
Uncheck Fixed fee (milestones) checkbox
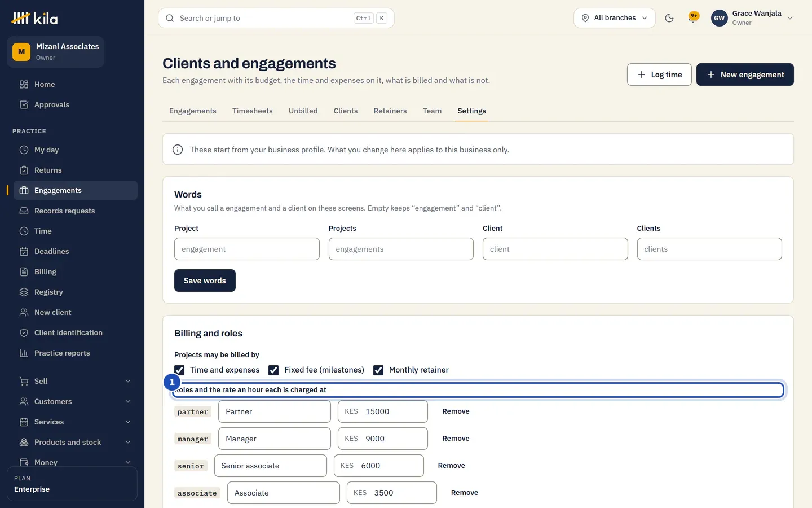pyautogui.click(x=273, y=370)
